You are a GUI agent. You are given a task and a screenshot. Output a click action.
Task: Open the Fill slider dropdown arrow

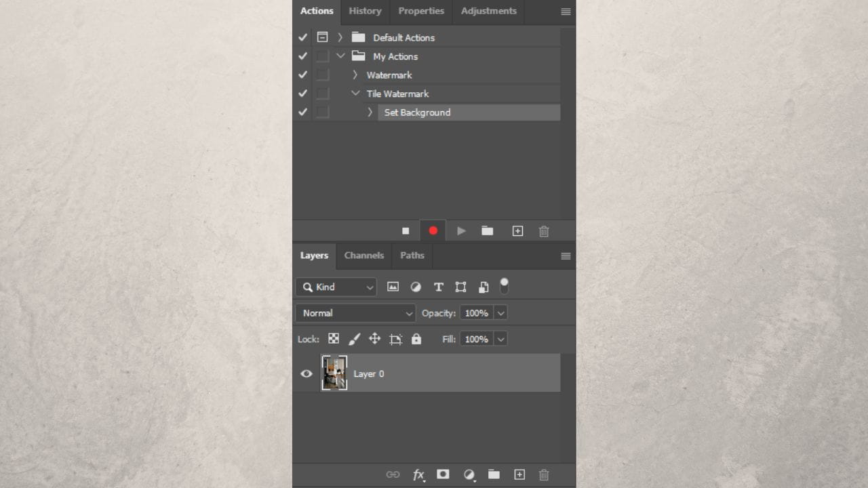pyautogui.click(x=500, y=339)
